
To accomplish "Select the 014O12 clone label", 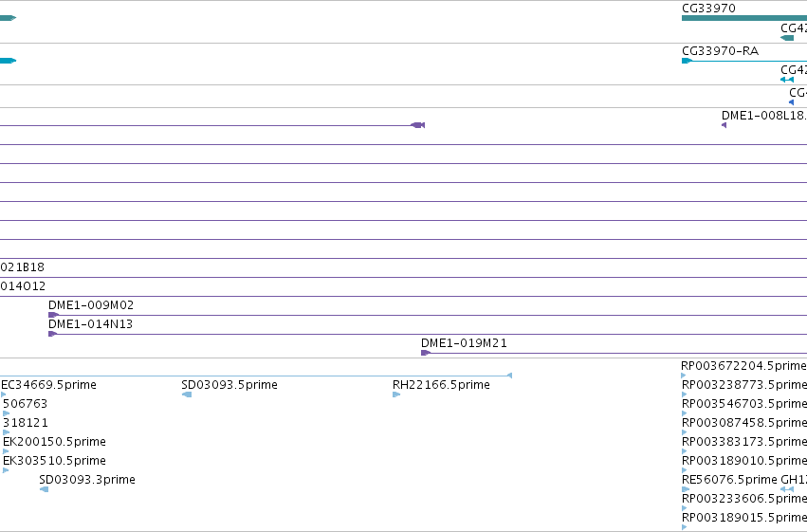I will pos(23,286).
